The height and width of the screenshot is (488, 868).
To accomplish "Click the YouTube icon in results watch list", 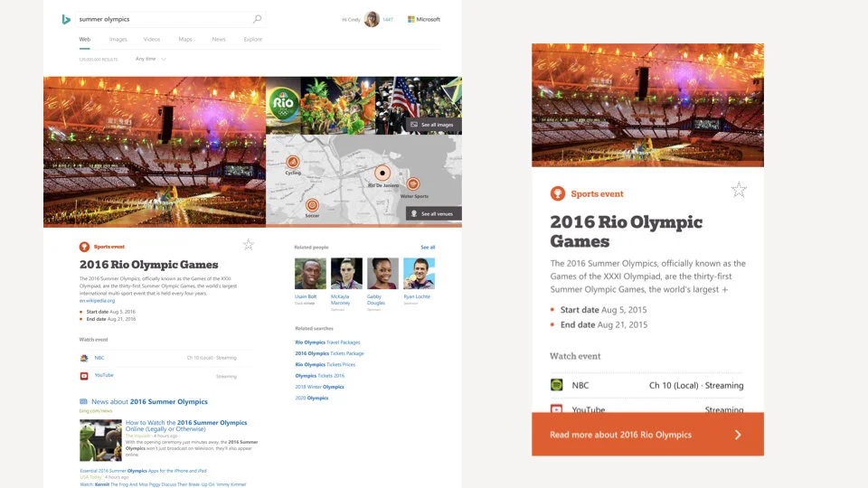I will click(84, 376).
